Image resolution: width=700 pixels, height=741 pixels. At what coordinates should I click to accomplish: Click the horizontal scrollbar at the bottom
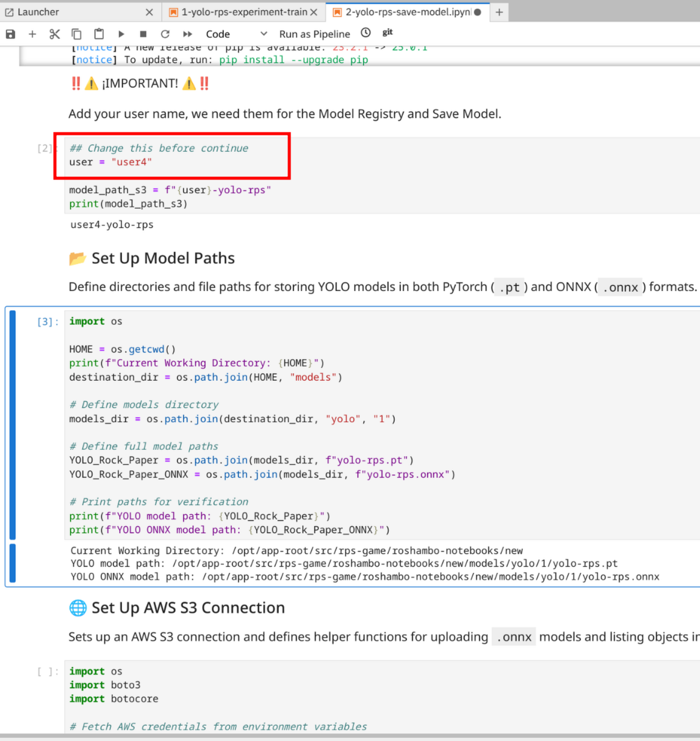(350, 737)
